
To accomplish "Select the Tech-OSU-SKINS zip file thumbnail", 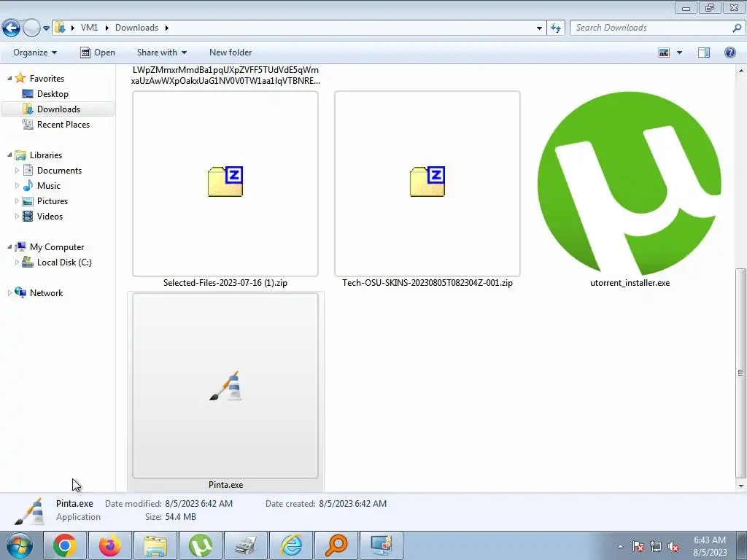I will 427,183.
